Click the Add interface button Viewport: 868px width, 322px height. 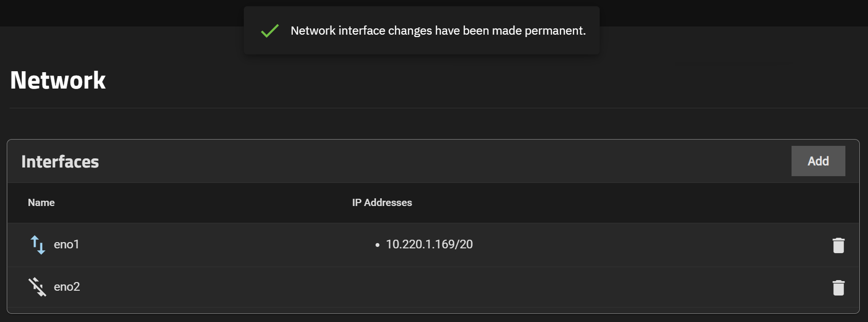click(818, 161)
